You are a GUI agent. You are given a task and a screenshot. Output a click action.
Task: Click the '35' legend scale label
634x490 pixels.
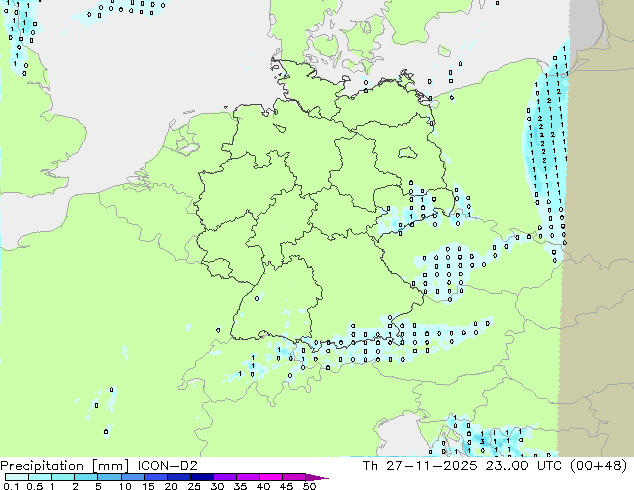(x=240, y=486)
